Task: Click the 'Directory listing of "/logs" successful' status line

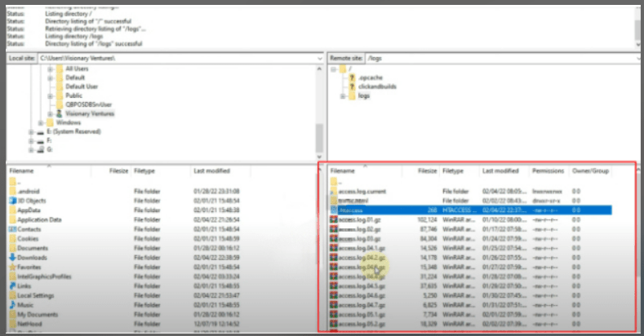Action: (94, 43)
